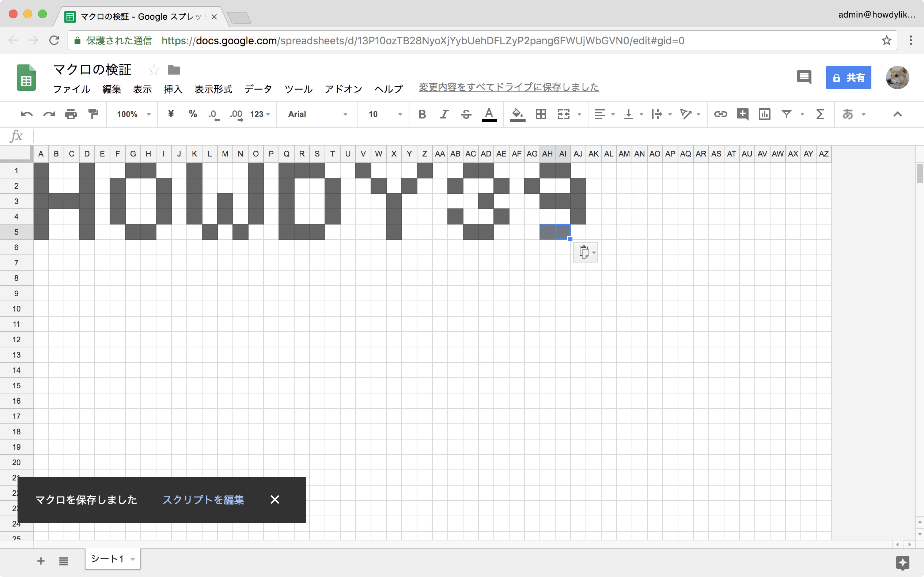Click the blue 共有 share button
Image resolution: width=924 pixels, height=577 pixels.
coord(848,78)
